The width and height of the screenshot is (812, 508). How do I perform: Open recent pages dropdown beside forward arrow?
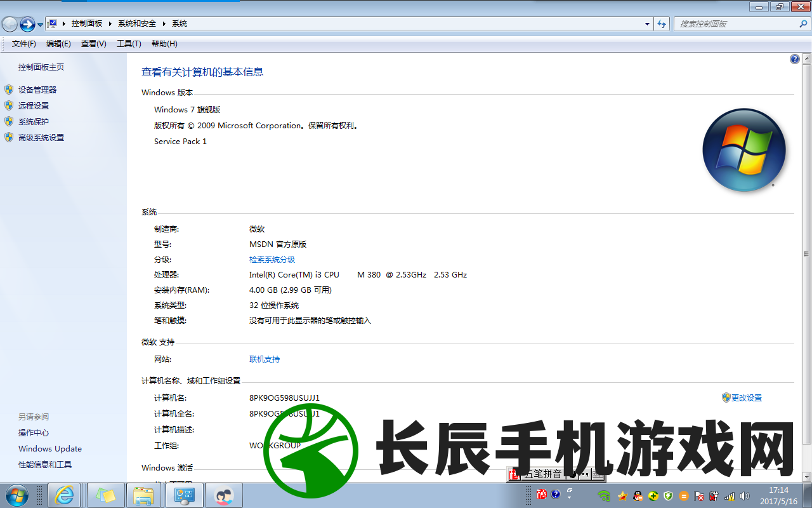coord(41,25)
